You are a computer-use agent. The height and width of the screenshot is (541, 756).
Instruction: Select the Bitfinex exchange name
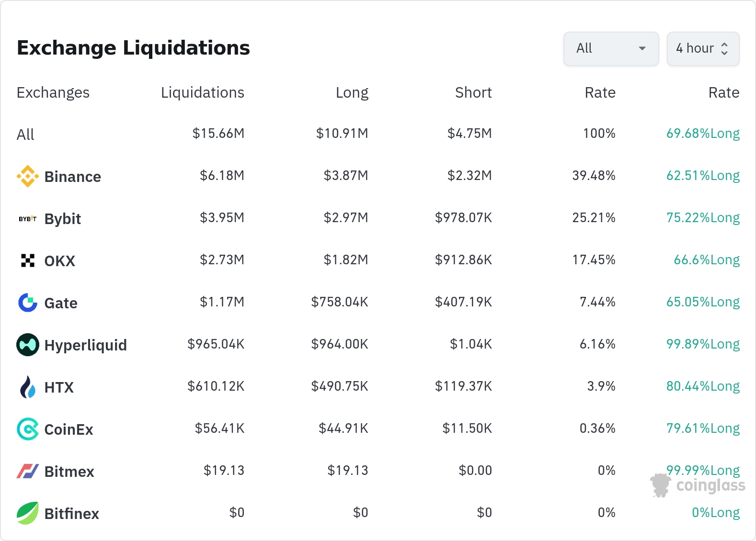coord(71,514)
